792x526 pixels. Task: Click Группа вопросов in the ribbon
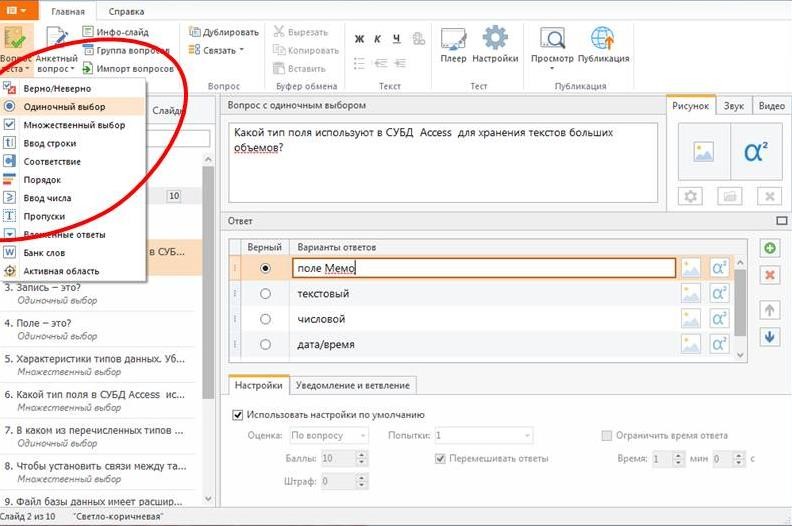[x=126, y=50]
